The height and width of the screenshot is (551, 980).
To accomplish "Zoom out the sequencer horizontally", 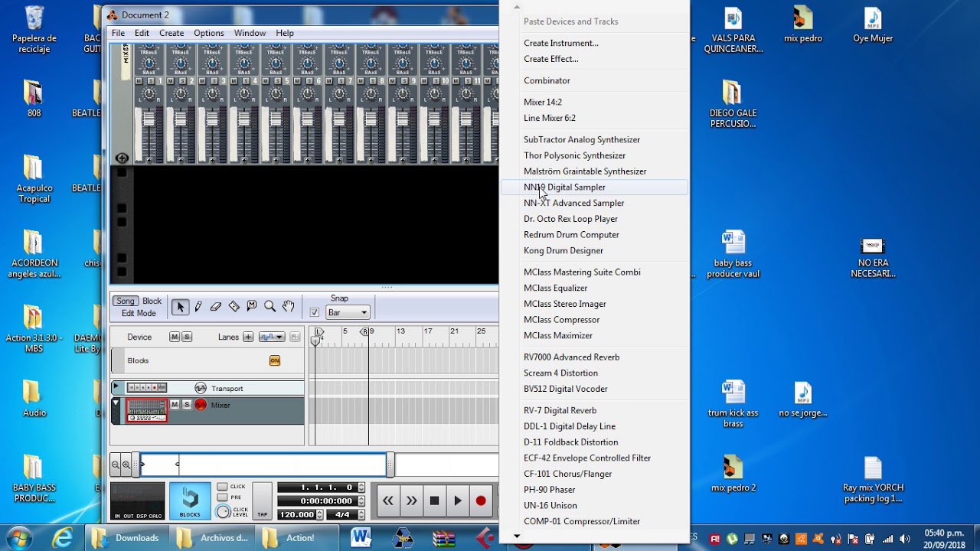I will coord(116,465).
